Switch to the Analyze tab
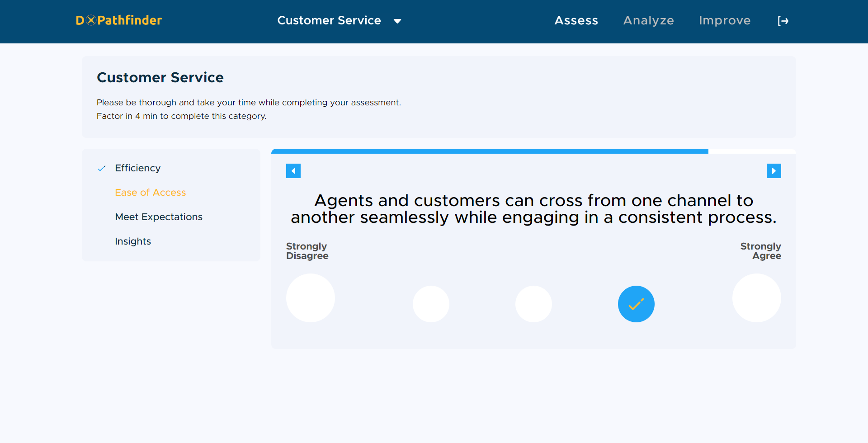Viewport: 868px width, 443px height. click(x=648, y=20)
